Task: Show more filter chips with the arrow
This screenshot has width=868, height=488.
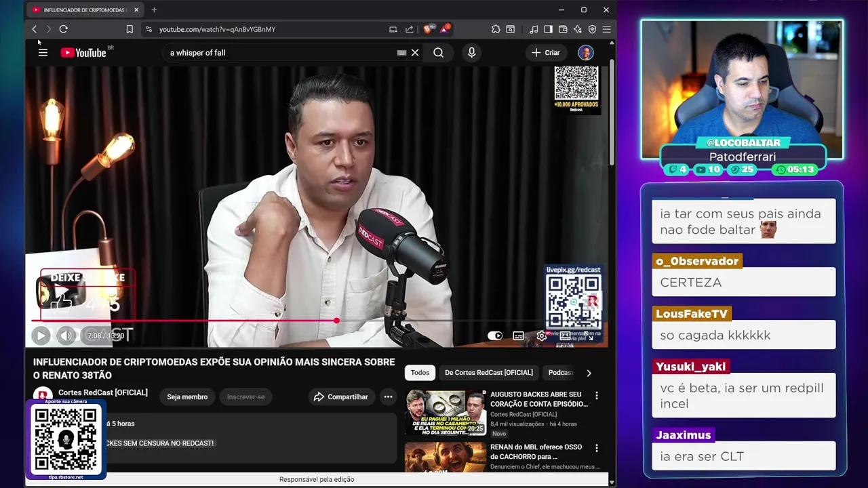Action: pyautogui.click(x=589, y=373)
